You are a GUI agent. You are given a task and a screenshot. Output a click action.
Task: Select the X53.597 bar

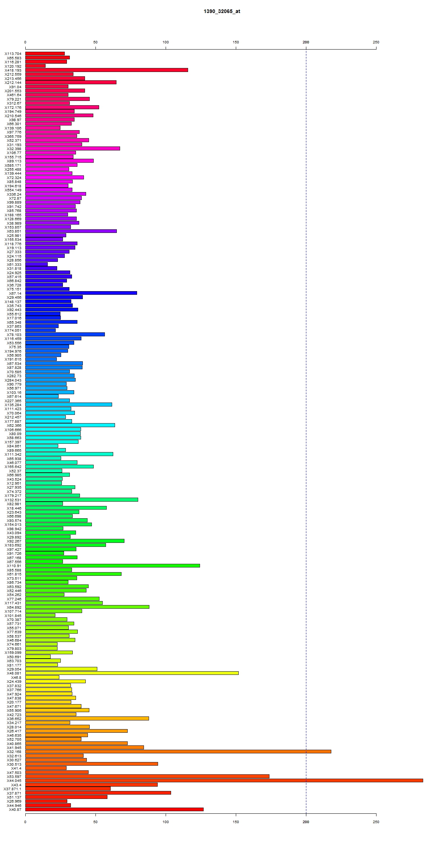147,776
